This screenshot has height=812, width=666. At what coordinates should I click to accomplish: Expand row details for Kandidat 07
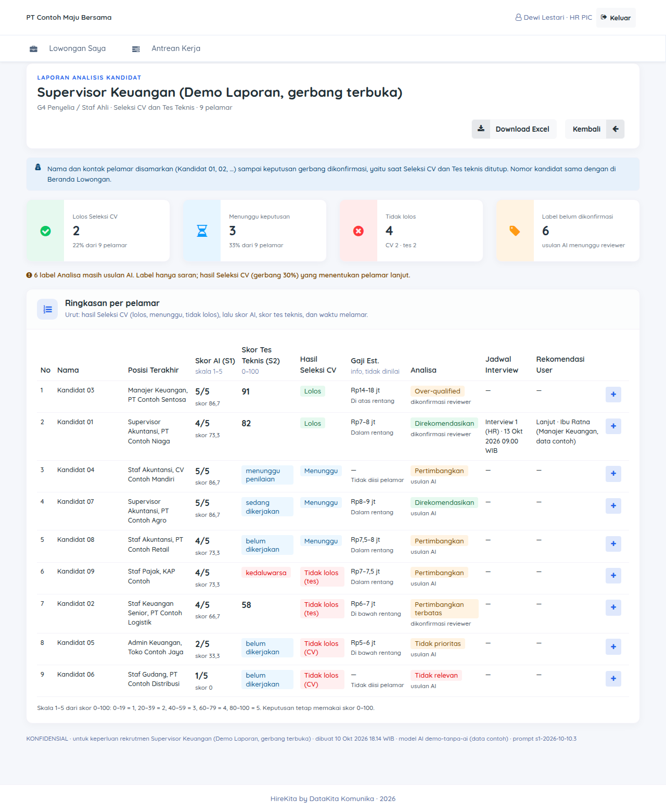point(613,506)
